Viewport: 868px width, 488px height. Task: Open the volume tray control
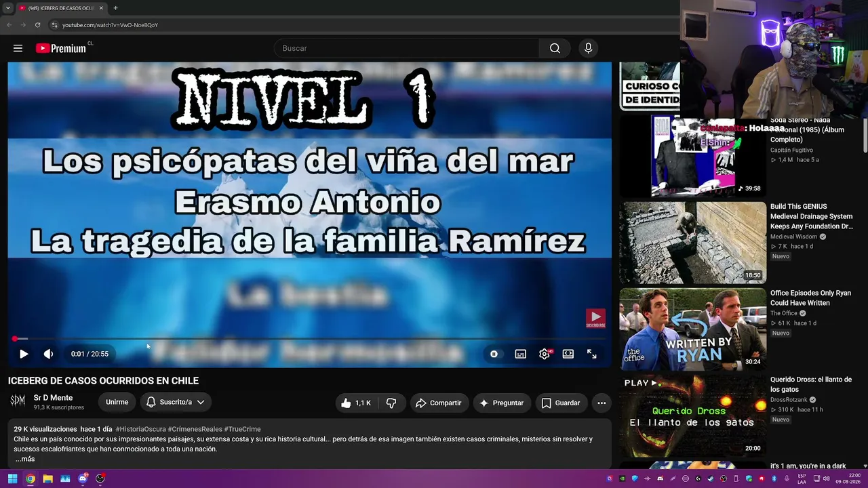(x=825, y=479)
